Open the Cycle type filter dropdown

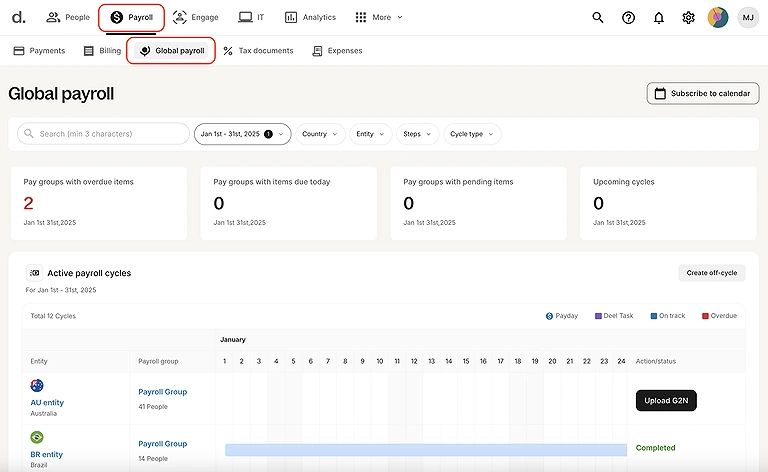pyautogui.click(x=472, y=134)
